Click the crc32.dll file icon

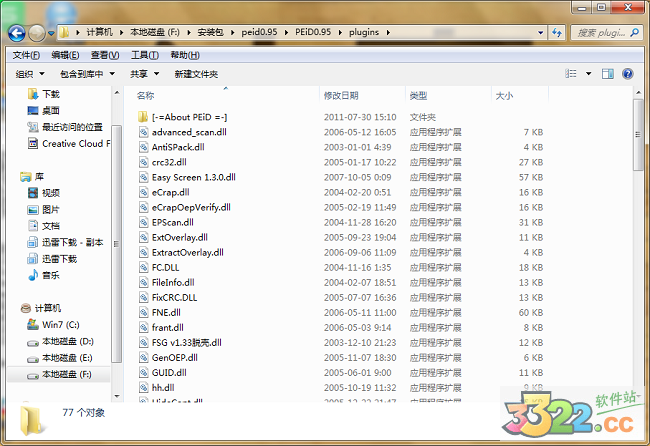pos(143,162)
